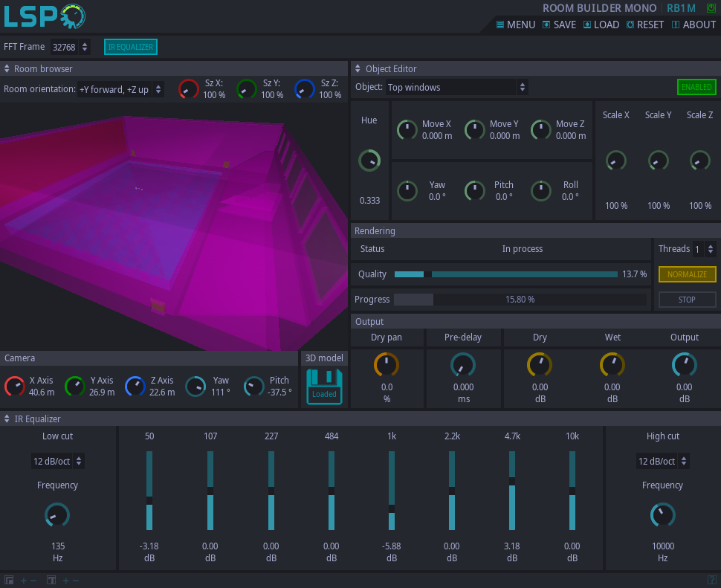Toggle the ENABLED object button
Viewport: 721px width, 588px height.
tap(696, 87)
